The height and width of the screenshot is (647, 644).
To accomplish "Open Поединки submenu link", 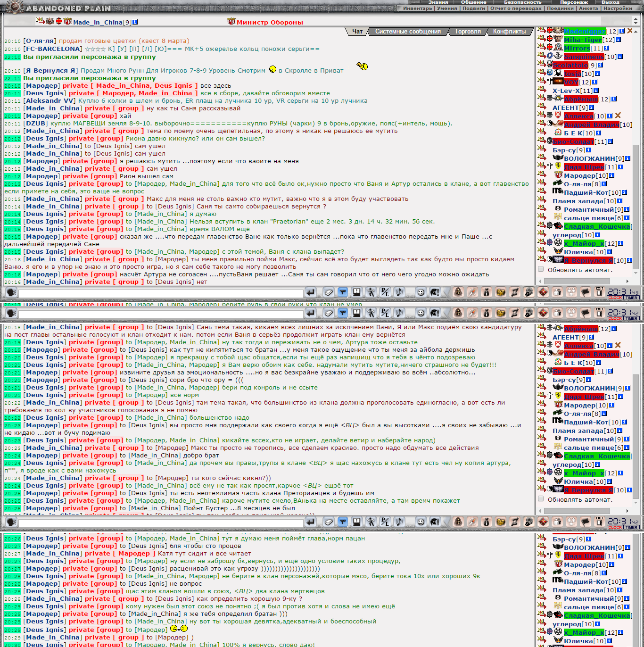I will click(560, 8).
